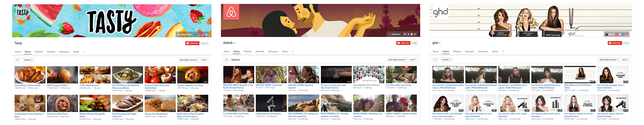This screenshot has height=125, width=644.
Task: Open Airbnb's Pinterest icon in banner
Action: tap(415, 34)
